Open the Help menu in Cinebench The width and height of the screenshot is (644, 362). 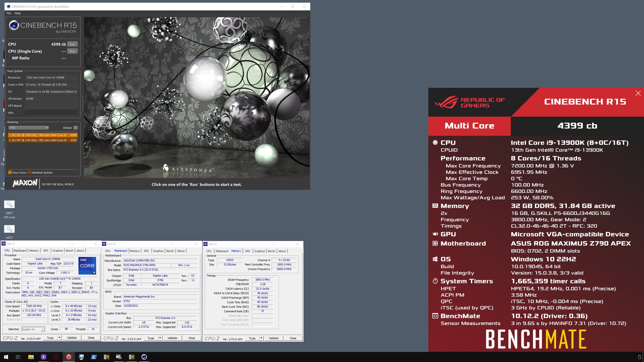(17, 13)
